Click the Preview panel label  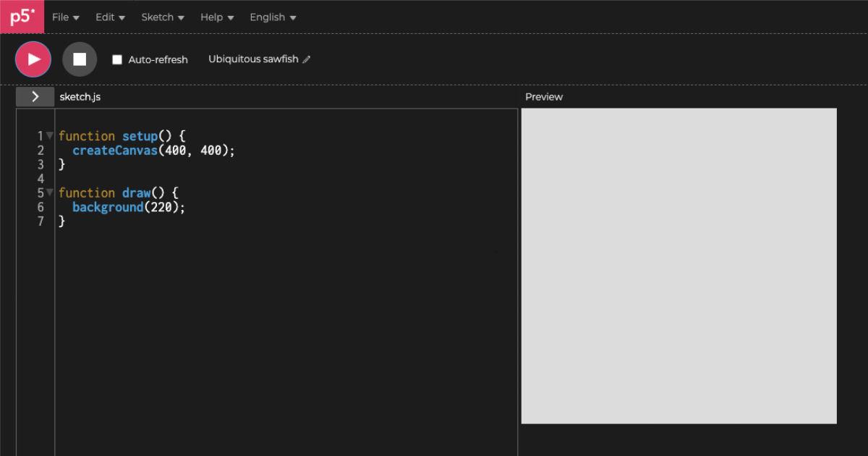pos(544,97)
